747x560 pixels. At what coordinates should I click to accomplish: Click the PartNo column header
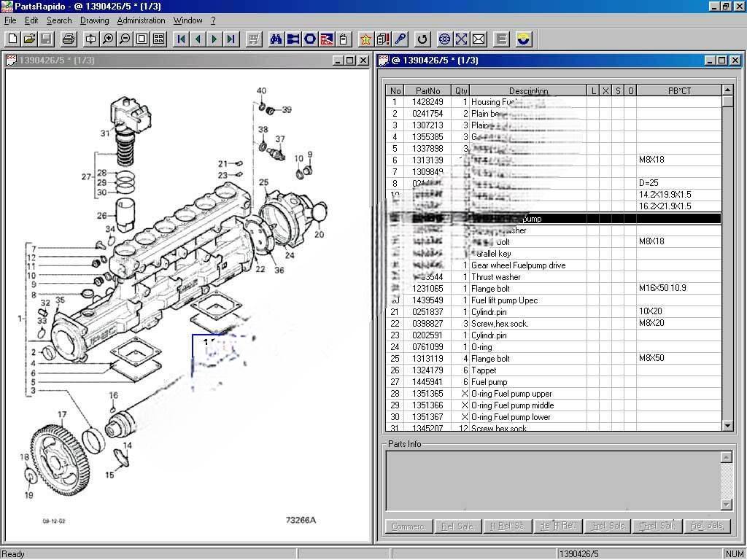tap(427, 90)
